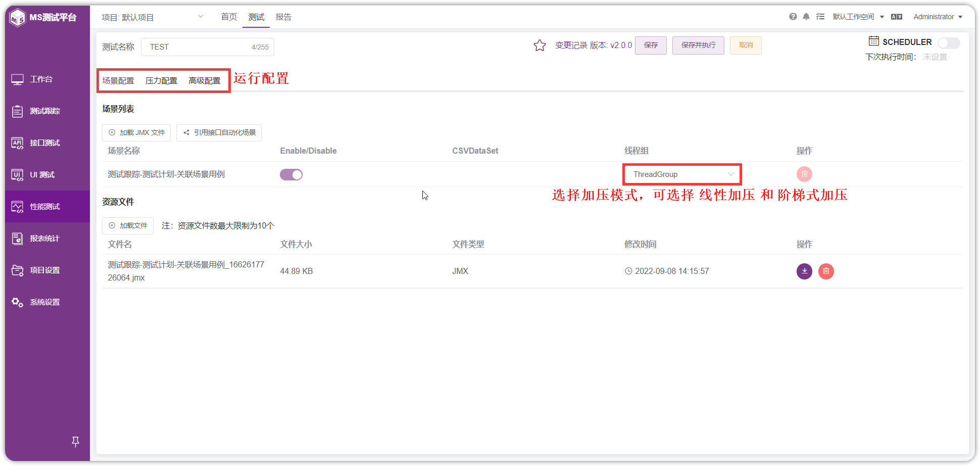Go to 接口测试 in the sidebar

pos(47,143)
